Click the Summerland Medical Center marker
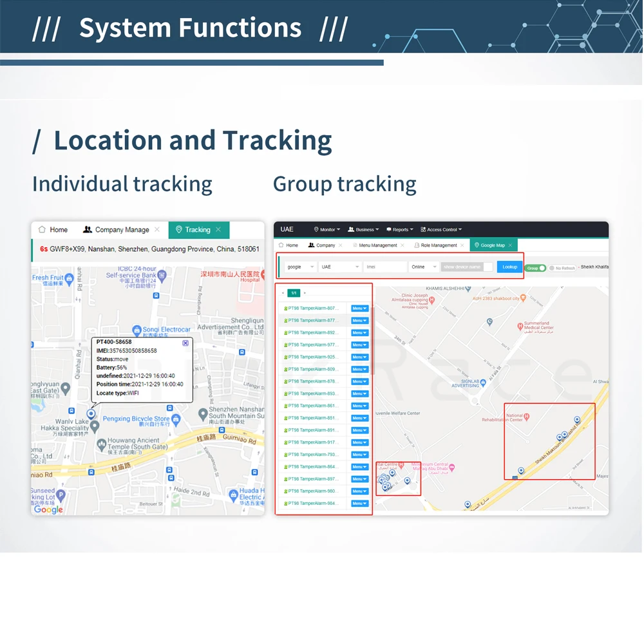 click(520, 327)
